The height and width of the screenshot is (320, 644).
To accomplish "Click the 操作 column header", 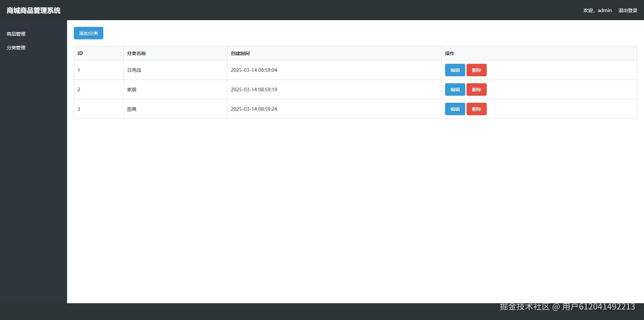I will [539, 53].
